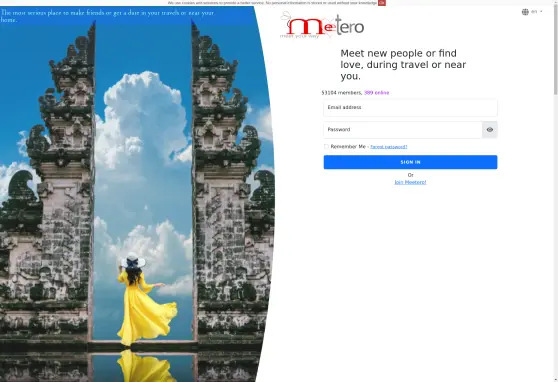The image size is (558, 382).
Task: Click the Meetero logo
Action: coord(322,25)
